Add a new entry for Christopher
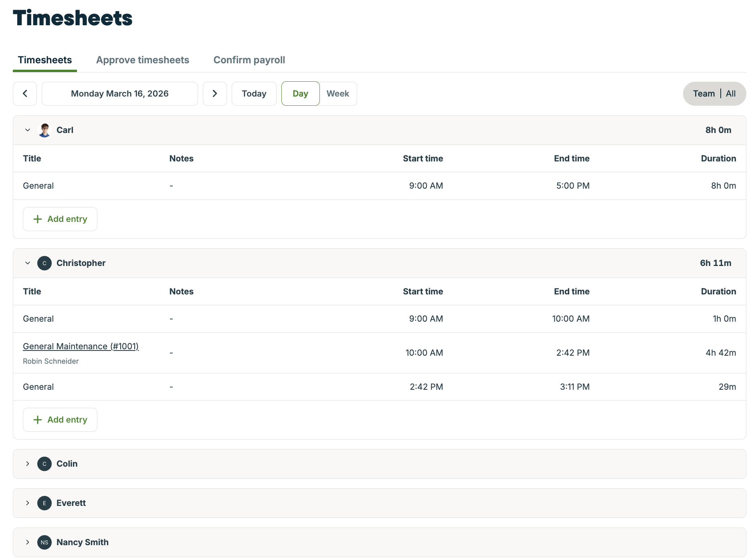Screen dimensions: 756x560 click(x=60, y=419)
